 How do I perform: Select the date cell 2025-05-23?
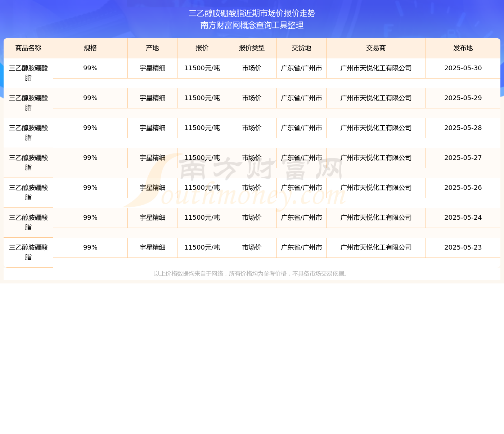pyautogui.click(x=463, y=247)
